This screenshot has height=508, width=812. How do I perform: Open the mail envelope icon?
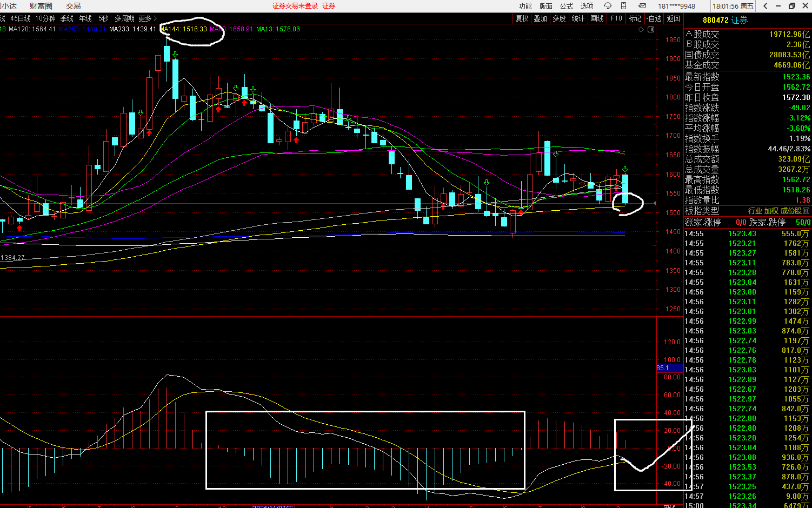(642, 6)
